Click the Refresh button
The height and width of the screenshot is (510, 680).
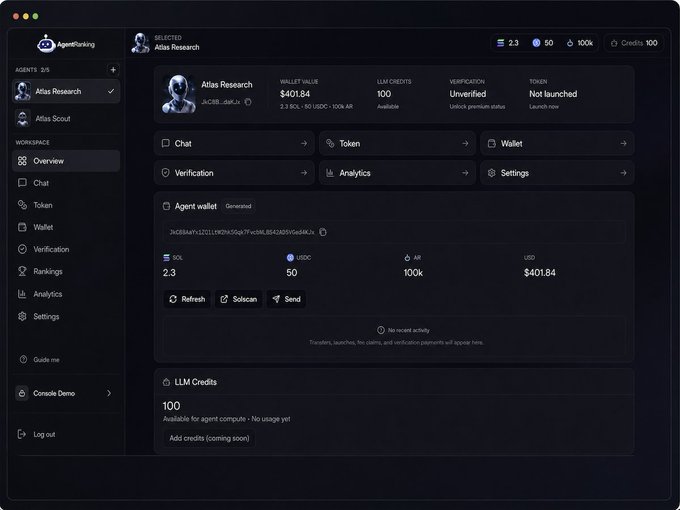pyautogui.click(x=187, y=299)
